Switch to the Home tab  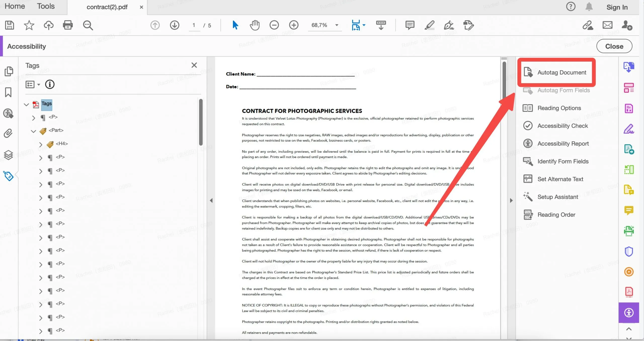14,6
